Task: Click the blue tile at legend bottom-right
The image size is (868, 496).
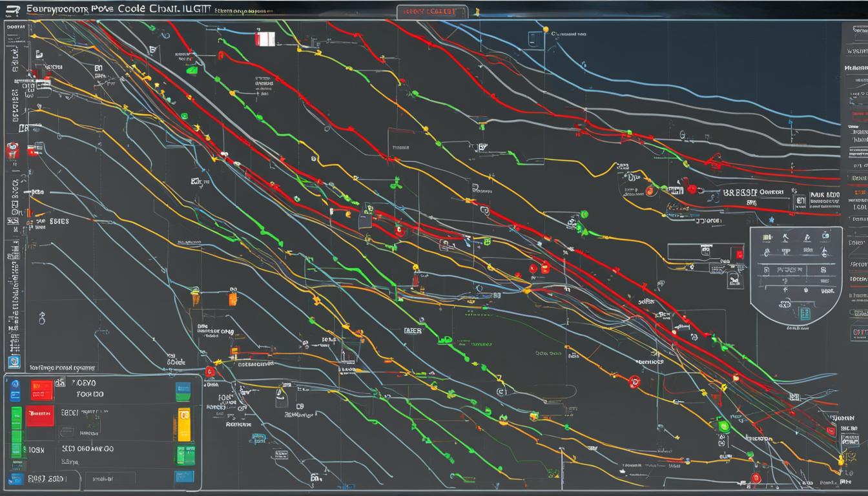Action: click(x=185, y=477)
